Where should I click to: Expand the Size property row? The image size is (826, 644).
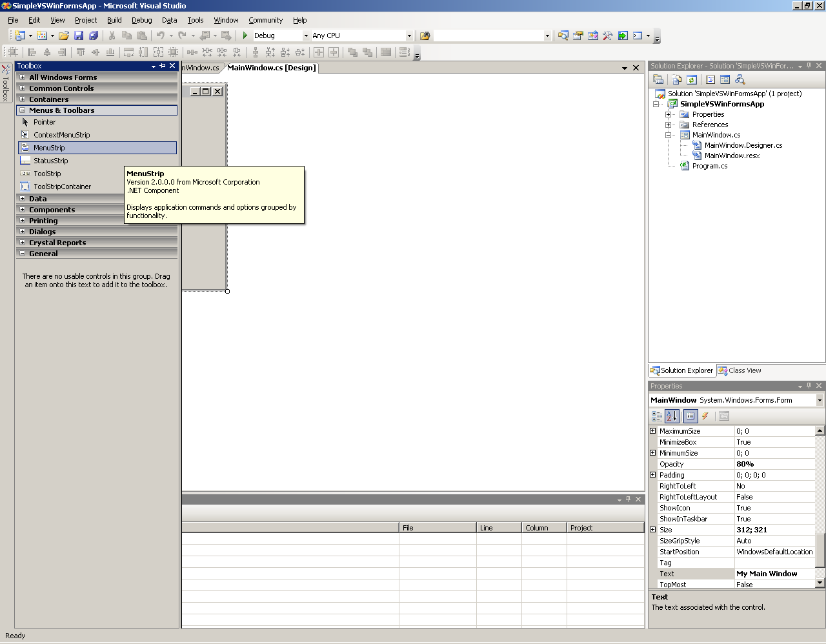652,530
